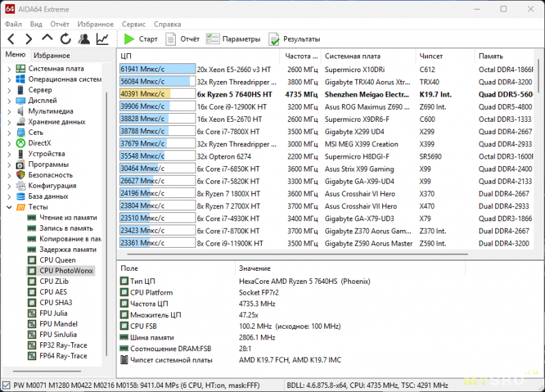Click the Тесты orange folder icon
The height and width of the screenshot is (392, 545).
[21, 208]
